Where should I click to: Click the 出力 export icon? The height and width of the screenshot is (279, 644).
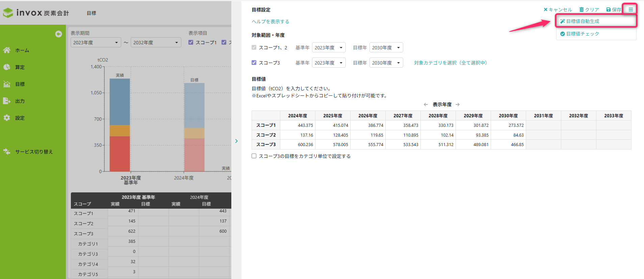tap(7, 101)
